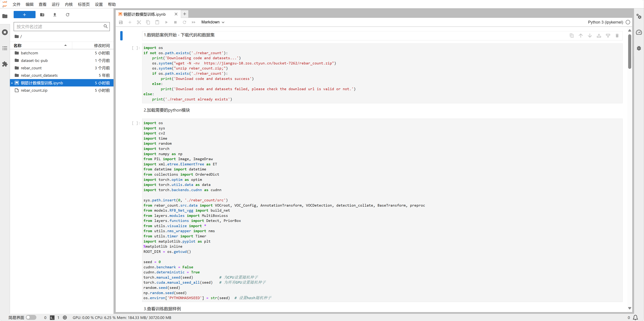
Task: Open the running terminals and kernels panel
Action: pyautogui.click(x=5, y=32)
